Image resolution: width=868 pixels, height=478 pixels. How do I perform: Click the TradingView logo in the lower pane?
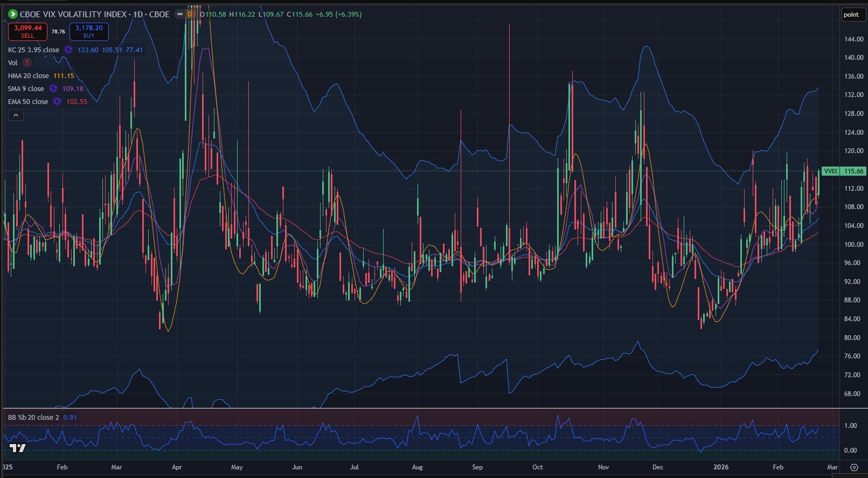[x=18, y=448]
